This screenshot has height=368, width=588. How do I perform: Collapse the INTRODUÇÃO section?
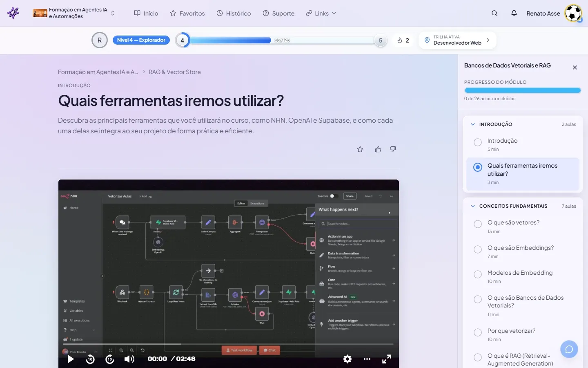pos(473,124)
